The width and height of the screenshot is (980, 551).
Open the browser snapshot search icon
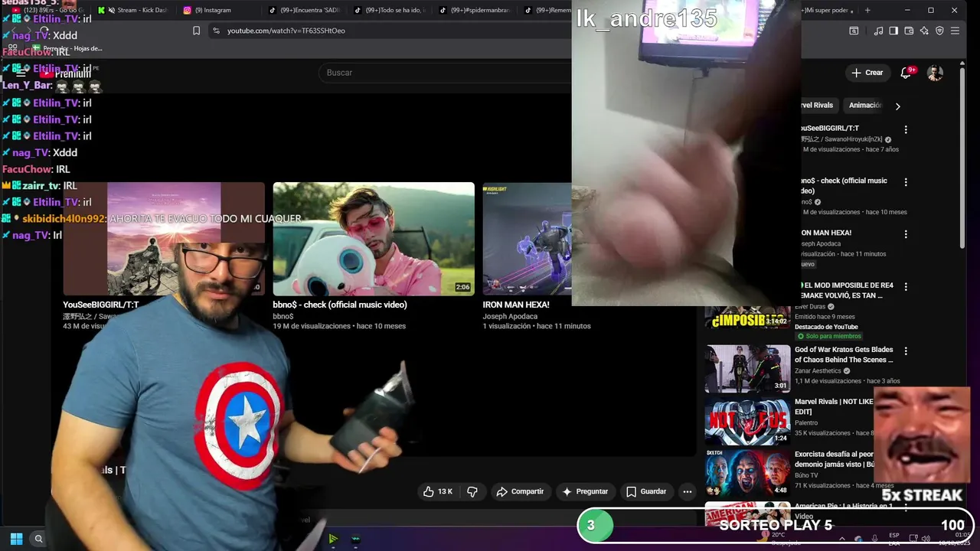(x=854, y=31)
